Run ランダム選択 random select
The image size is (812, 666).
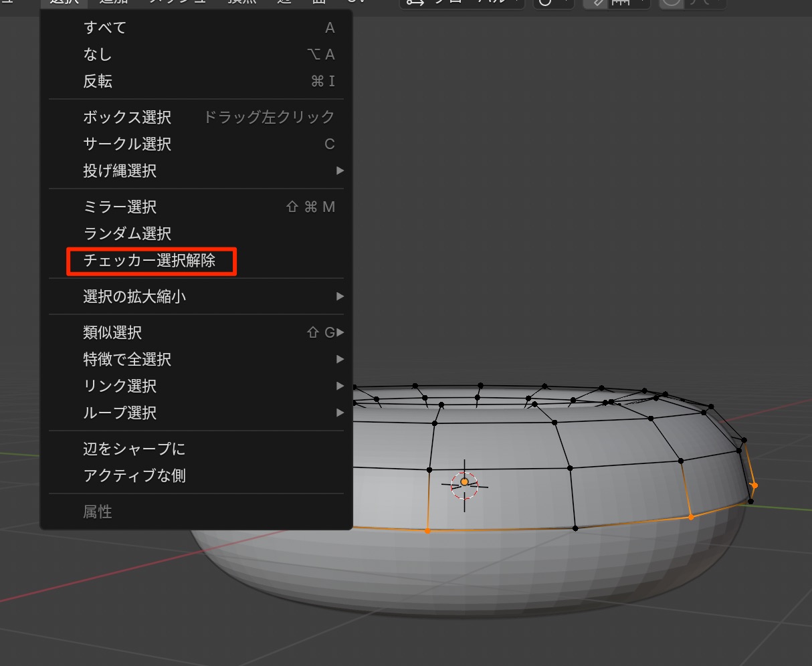(127, 233)
